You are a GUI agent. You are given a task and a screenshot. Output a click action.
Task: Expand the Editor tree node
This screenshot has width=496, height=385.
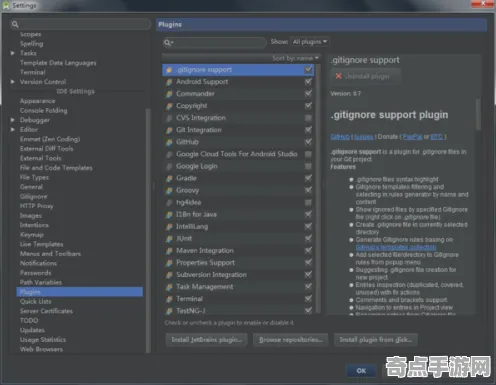point(13,129)
